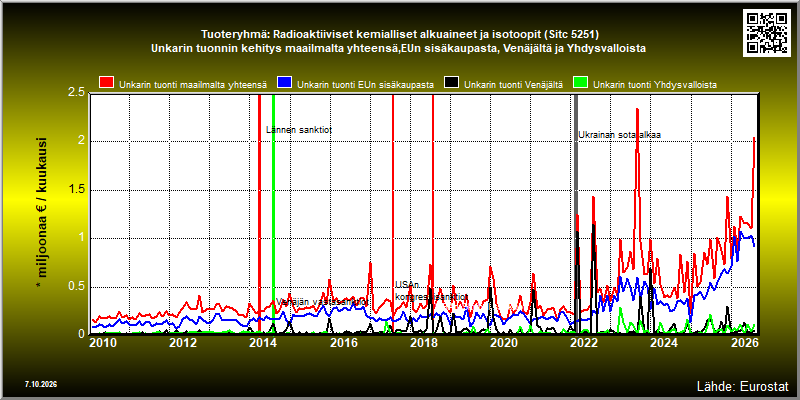The image size is (800, 400).
Task: Click x-axis year label 2016
Action: tap(344, 342)
